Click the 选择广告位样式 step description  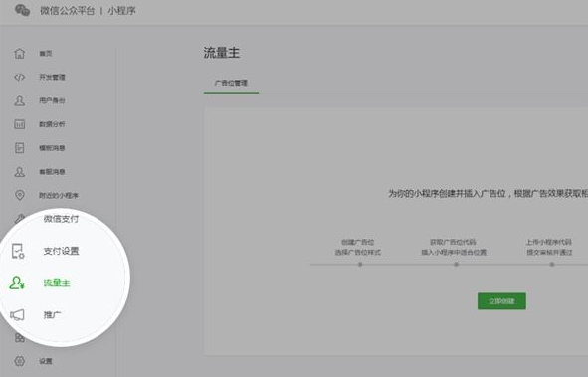(x=358, y=253)
